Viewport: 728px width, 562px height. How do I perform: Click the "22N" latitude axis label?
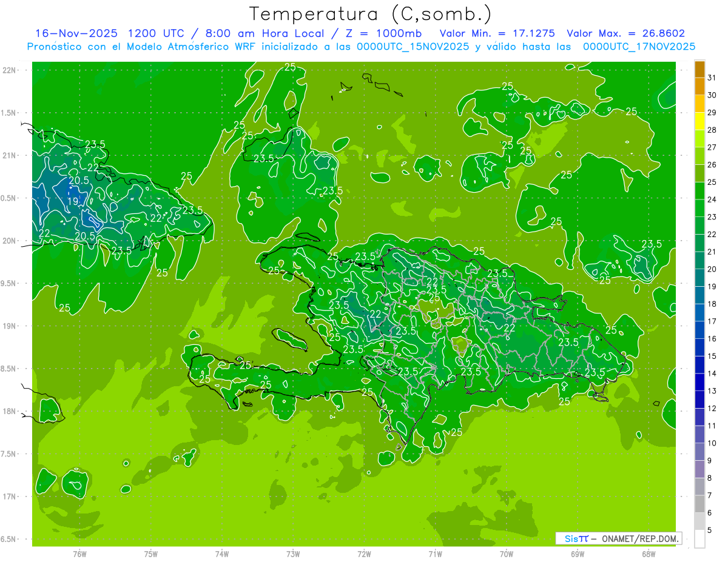(x=10, y=70)
